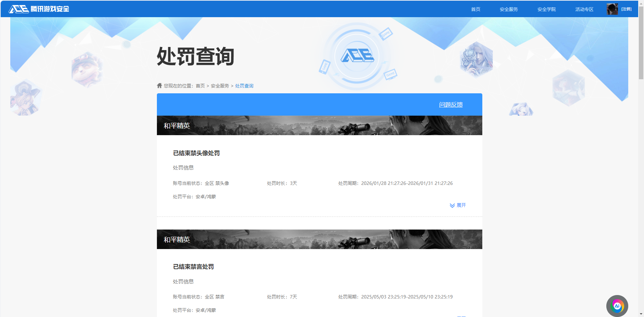This screenshot has width=644, height=317.
Task: Open the 安全学院 navigation item
Action: [x=546, y=9]
